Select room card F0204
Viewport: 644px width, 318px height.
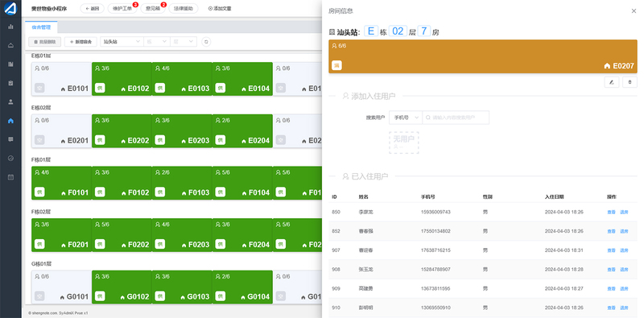[243, 235]
